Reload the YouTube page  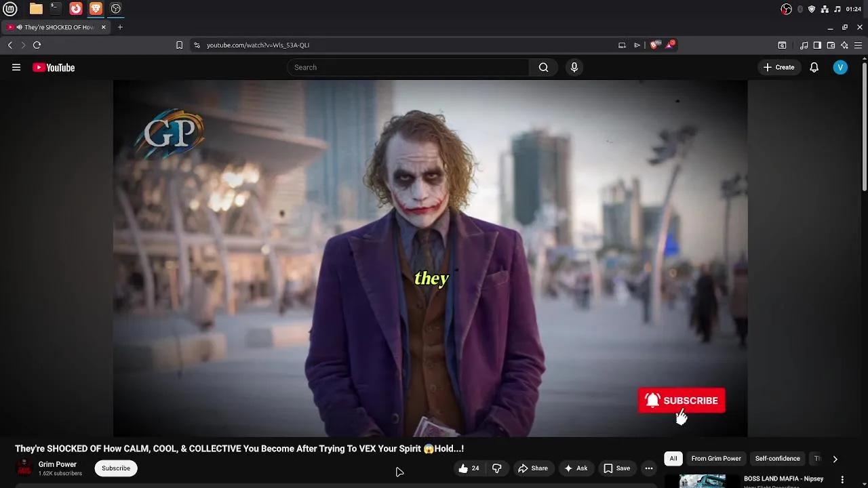(37, 45)
